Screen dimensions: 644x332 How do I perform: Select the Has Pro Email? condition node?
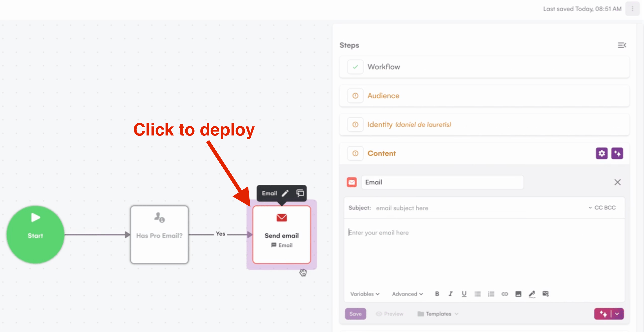coord(159,234)
